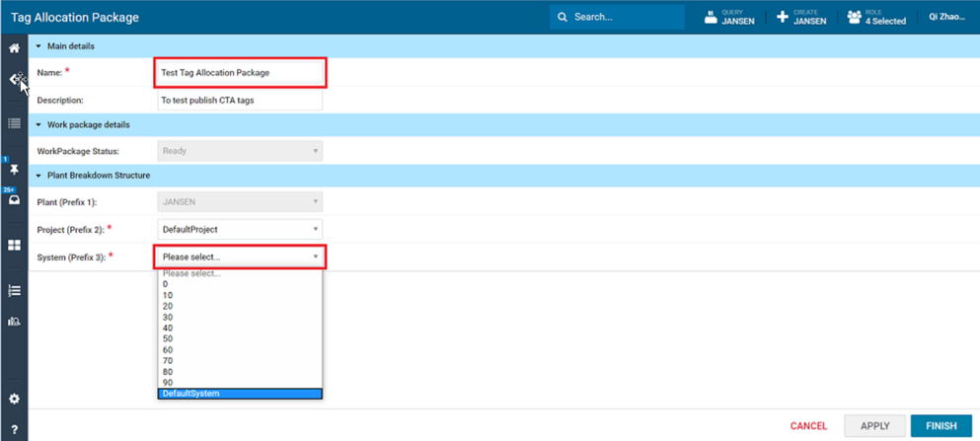
Task: Select option 0 in system list
Action: click(240, 283)
